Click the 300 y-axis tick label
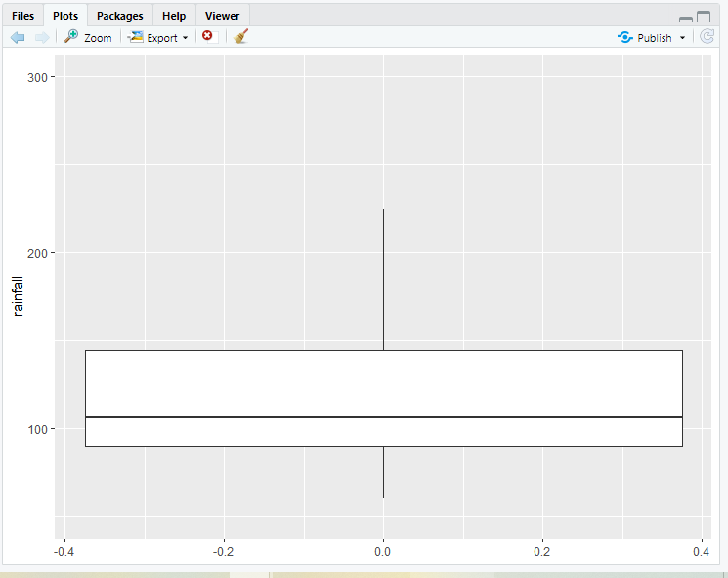 [37, 77]
